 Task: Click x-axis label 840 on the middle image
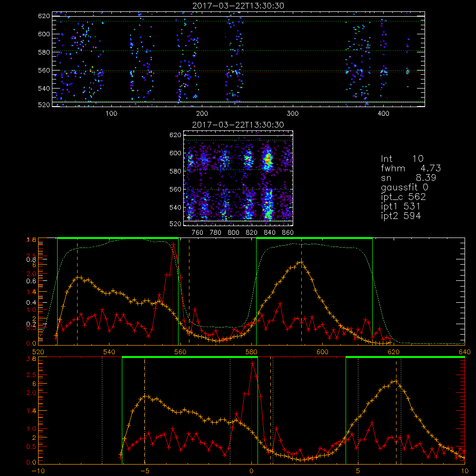click(x=269, y=233)
